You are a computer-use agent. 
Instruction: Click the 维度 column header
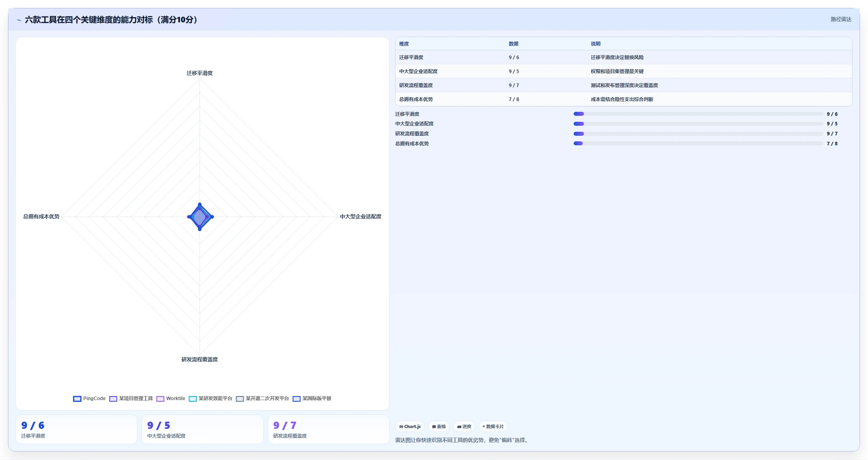coord(404,44)
